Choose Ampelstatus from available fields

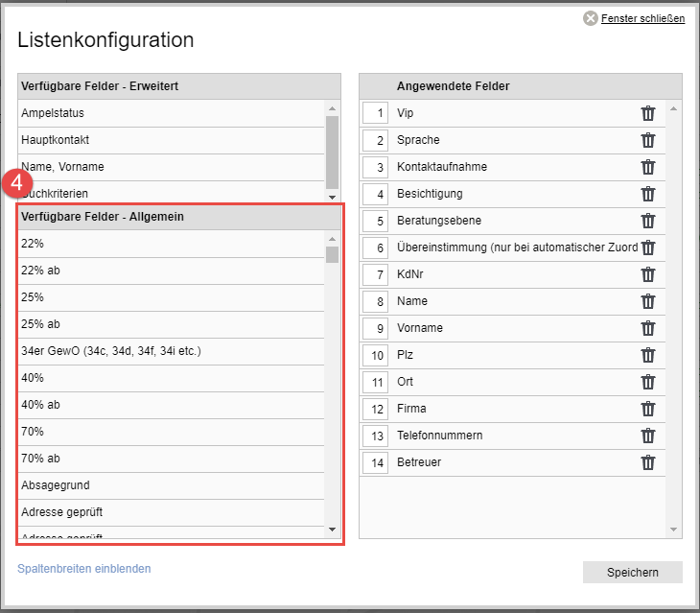click(x=54, y=113)
